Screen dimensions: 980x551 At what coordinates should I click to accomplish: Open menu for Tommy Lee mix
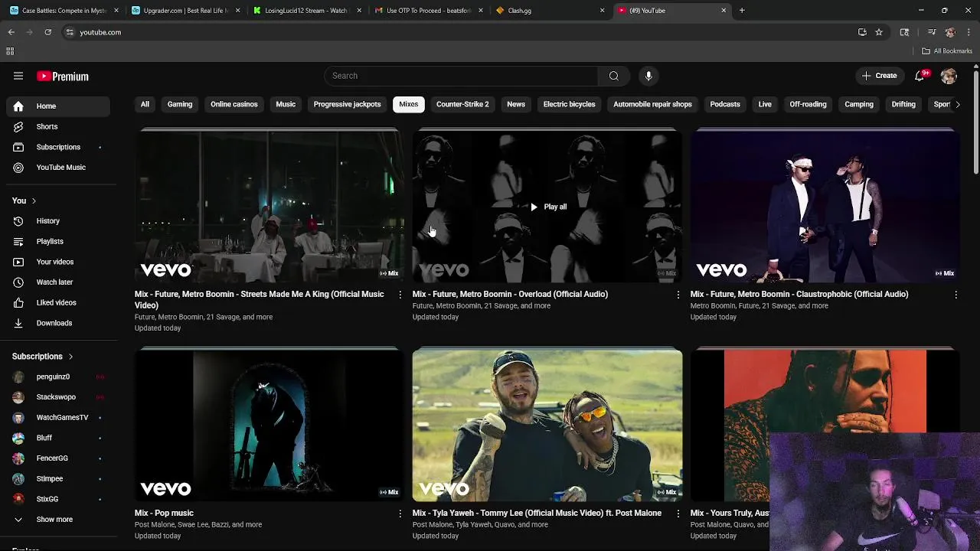pos(678,514)
